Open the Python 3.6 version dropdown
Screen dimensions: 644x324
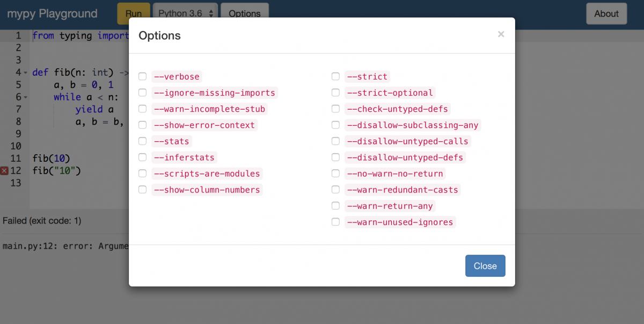186,13
